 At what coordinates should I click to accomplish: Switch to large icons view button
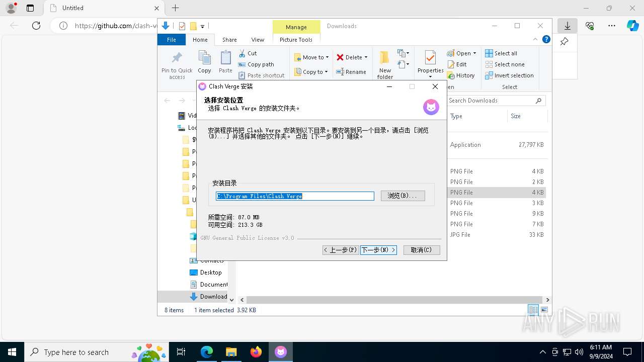point(544,310)
